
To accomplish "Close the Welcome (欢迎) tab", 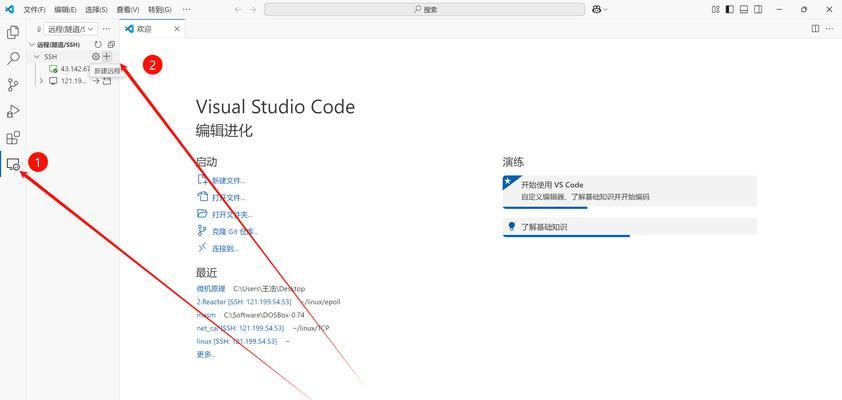I will 177,29.
